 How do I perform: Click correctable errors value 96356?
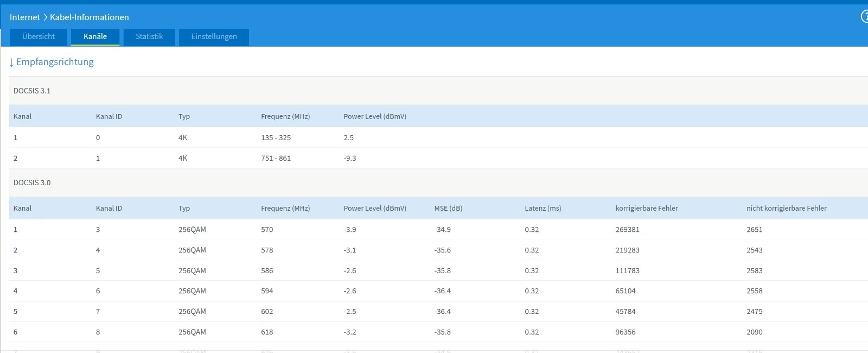click(626, 332)
